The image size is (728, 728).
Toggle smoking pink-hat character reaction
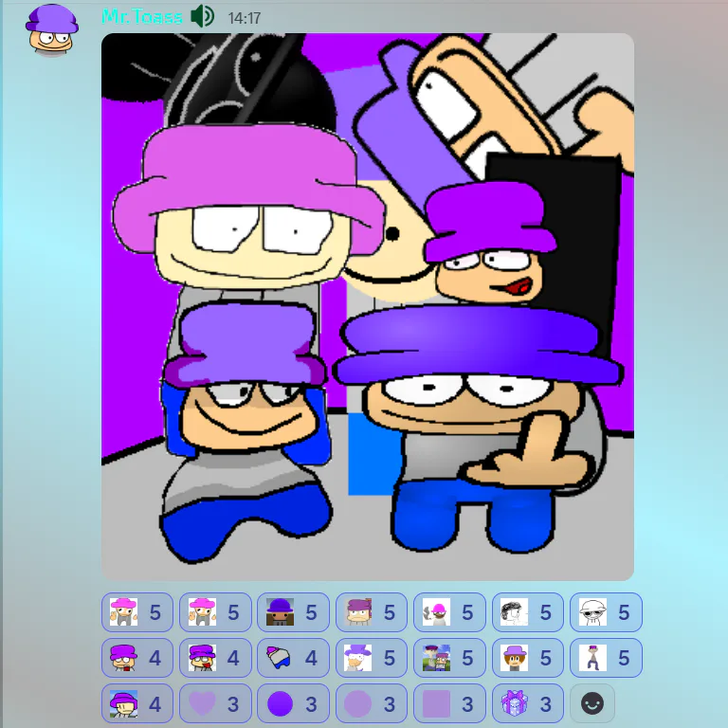[449, 612]
